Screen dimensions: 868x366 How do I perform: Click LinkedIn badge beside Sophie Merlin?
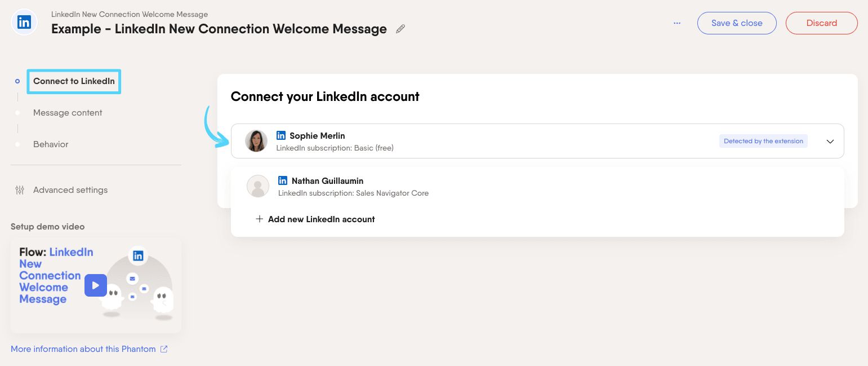point(281,135)
